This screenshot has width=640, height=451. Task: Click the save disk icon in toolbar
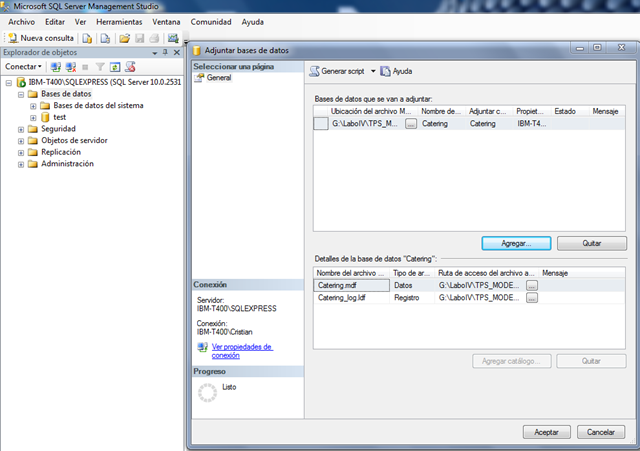(x=140, y=38)
